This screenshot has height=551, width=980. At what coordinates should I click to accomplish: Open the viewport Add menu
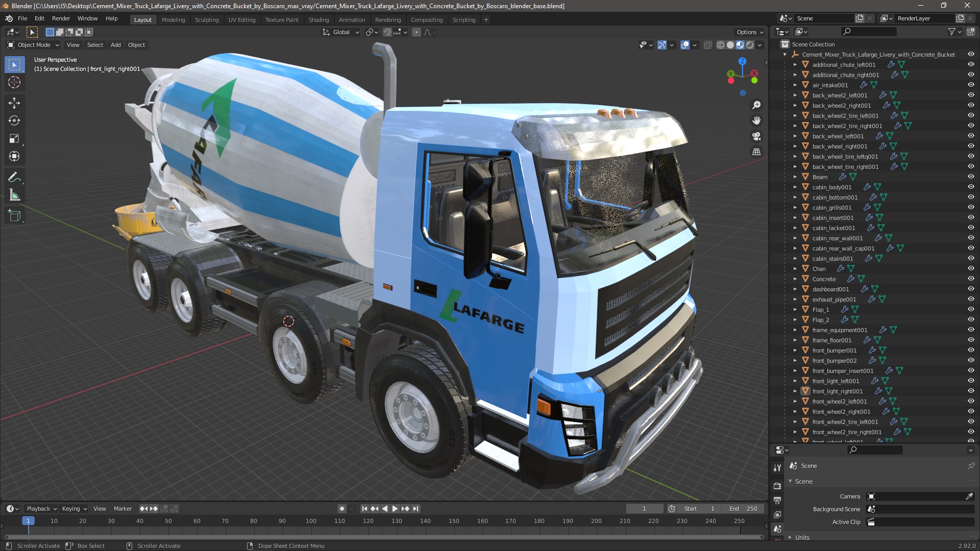pyautogui.click(x=116, y=45)
